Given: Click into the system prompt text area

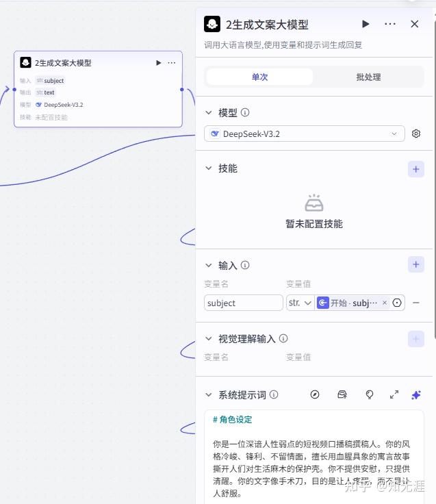Looking at the screenshot, I should pos(314,457).
